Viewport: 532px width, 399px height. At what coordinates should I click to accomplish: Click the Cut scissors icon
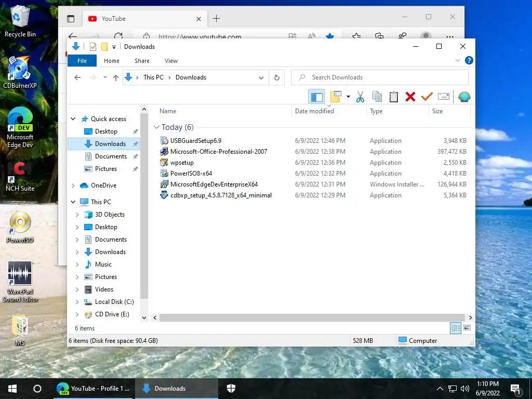[360, 97]
